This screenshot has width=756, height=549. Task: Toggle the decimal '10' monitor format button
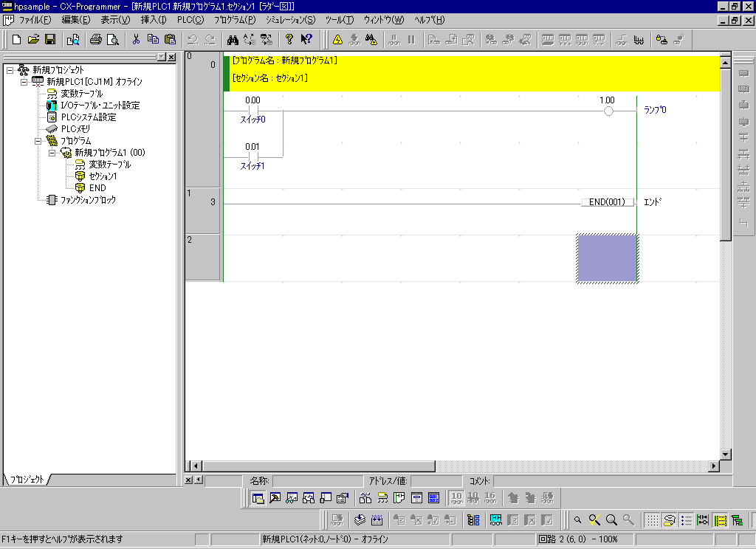(x=456, y=498)
